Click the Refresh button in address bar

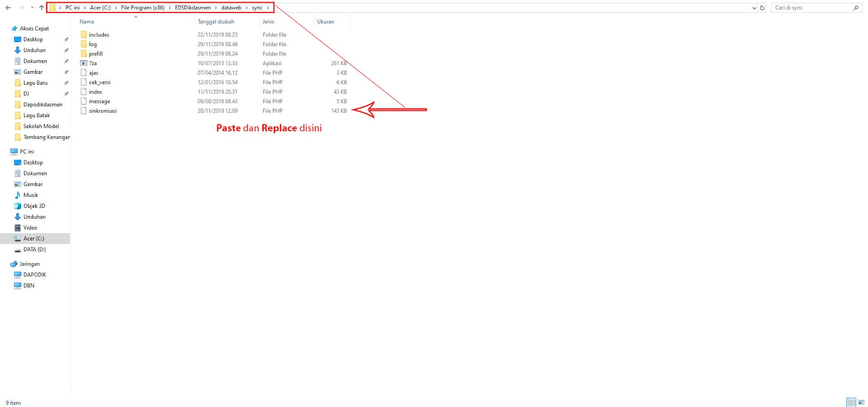762,8
